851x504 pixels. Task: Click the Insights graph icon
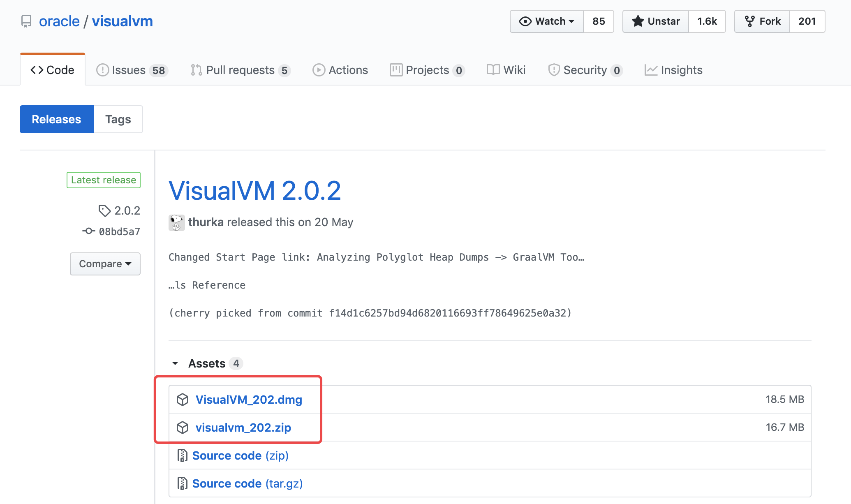tap(651, 70)
